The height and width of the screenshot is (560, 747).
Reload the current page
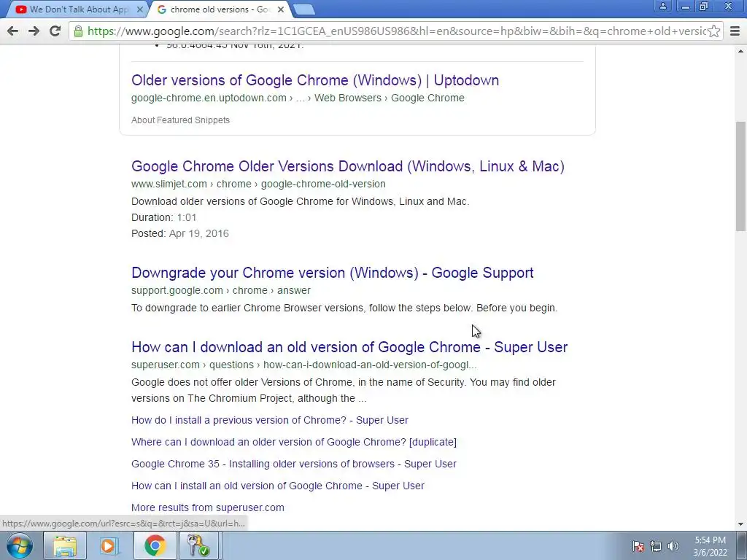[55, 31]
